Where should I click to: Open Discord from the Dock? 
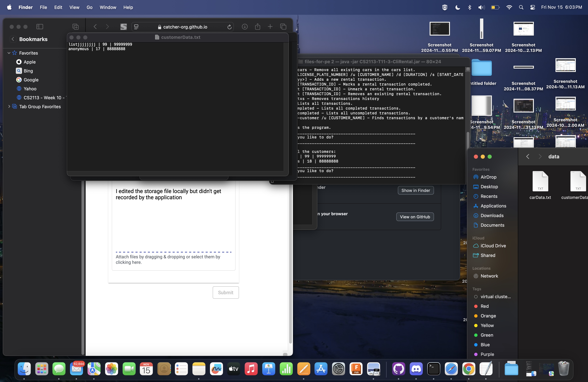416,369
